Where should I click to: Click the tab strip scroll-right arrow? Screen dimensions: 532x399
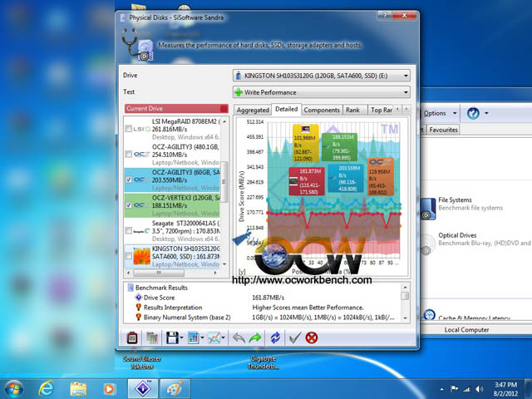406,109
